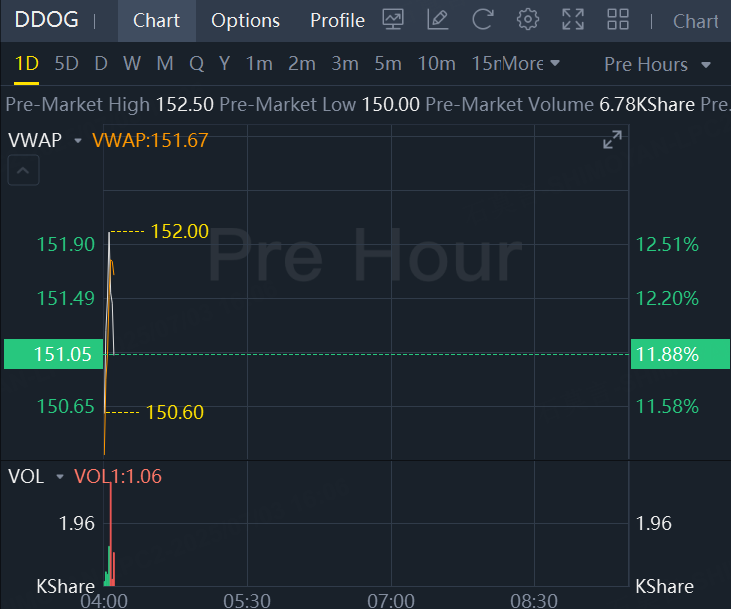Open chart settings gear
The height and width of the screenshot is (609, 731).
click(528, 20)
